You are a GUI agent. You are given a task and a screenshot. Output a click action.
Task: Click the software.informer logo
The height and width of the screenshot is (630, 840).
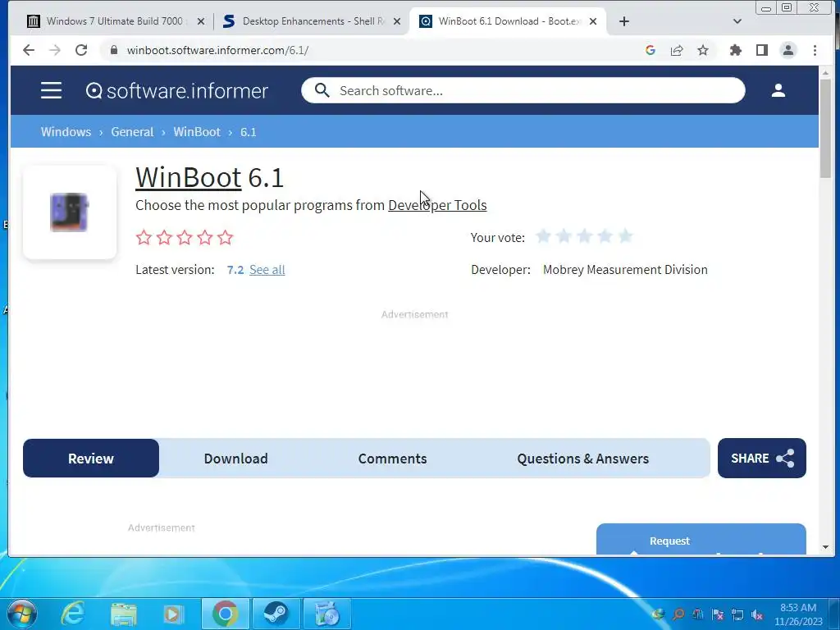(177, 90)
